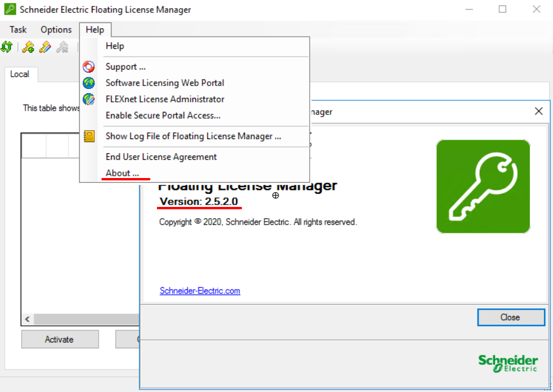Viewport: 553px width, 392px height.
Task: Select Show Log File of Floating License Manager
Action: [x=195, y=136]
